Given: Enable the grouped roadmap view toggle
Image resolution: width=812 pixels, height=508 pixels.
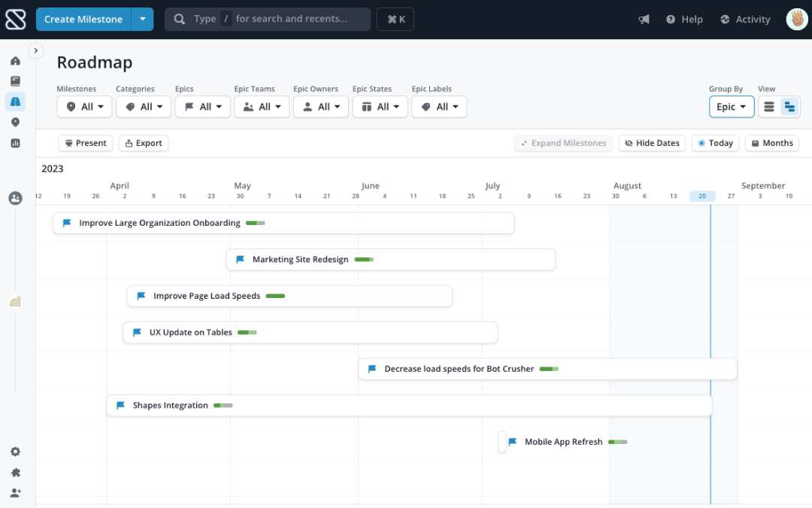Looking at the screenshot, I should pos(789,107).
